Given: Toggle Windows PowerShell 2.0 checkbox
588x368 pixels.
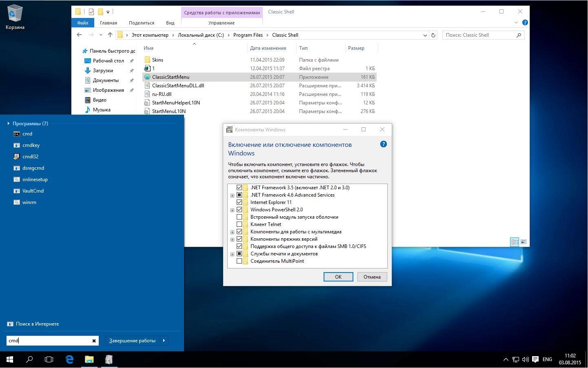Looking at the screenshot, I should (x=240, y=210).
